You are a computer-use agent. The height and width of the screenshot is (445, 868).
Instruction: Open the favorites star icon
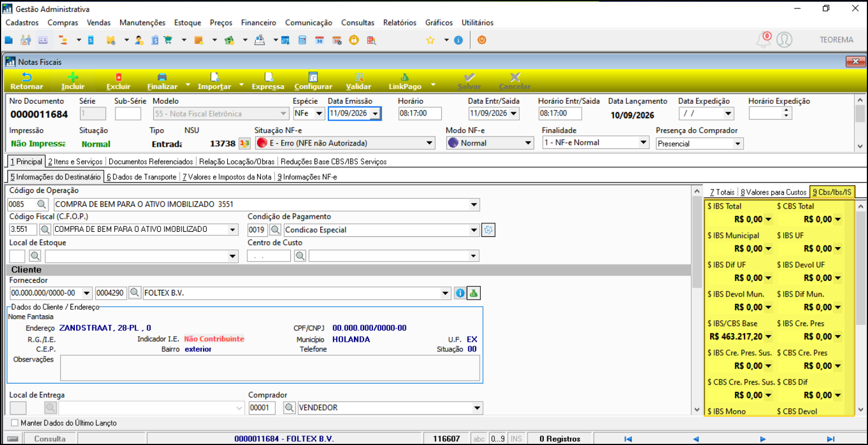tap(431, 40)
